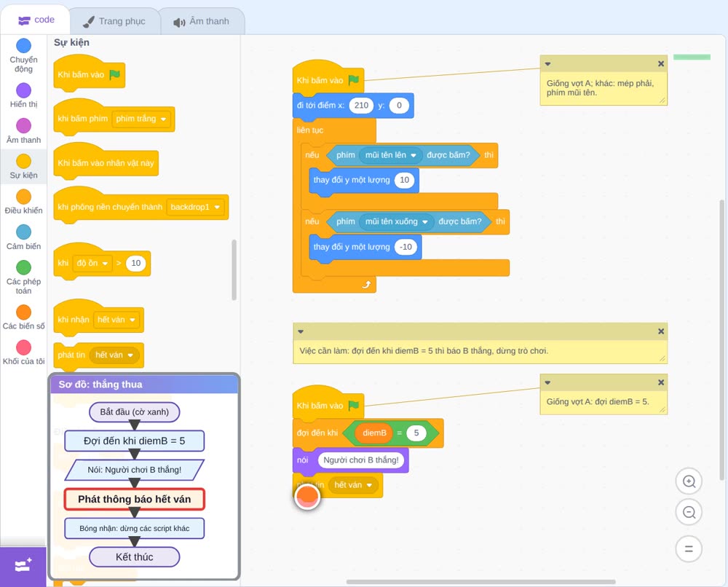This screenshot has width=728, height=587.
Task: Open the 'độ ồn' dropdown in the palette
Action: tap(92, 264)
